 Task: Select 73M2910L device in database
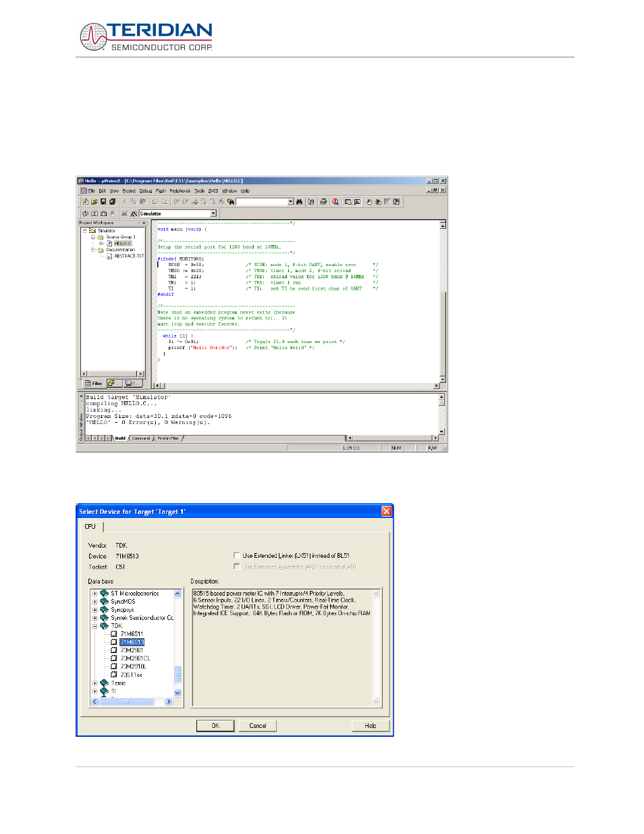(134, 667)
